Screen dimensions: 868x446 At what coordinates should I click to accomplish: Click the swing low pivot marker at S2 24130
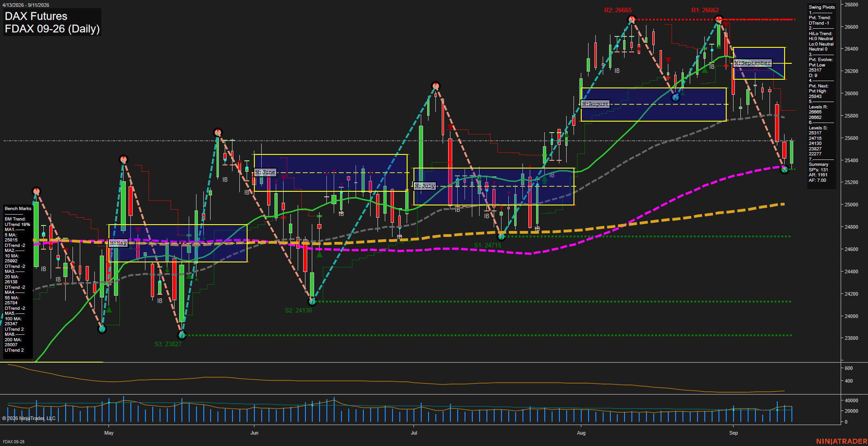pyautogui.click(x=312, y=301)
